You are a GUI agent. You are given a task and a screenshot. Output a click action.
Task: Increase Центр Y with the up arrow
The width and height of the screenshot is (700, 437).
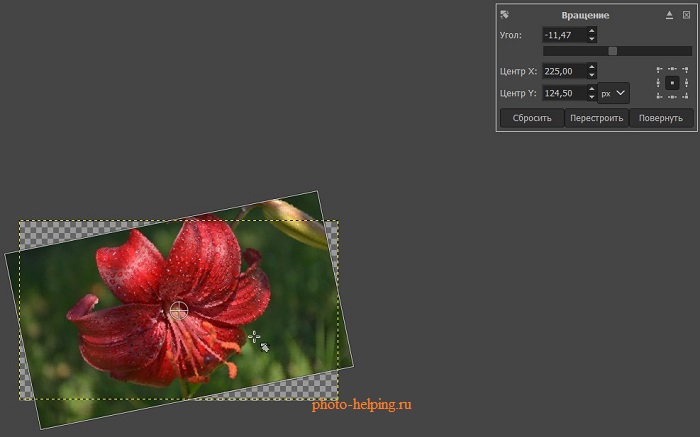[x=592, y=89]
